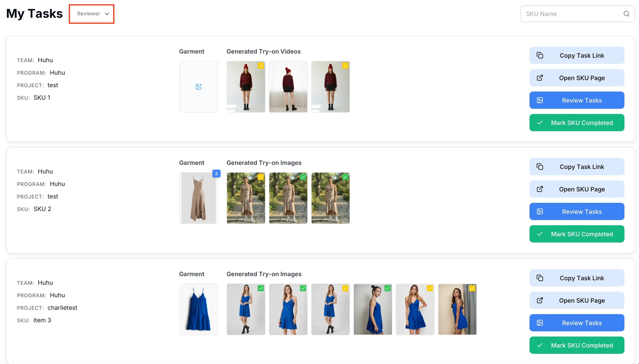
Task: Click Mark SKU Completed for SKU 2
Action: coord(576,234)
